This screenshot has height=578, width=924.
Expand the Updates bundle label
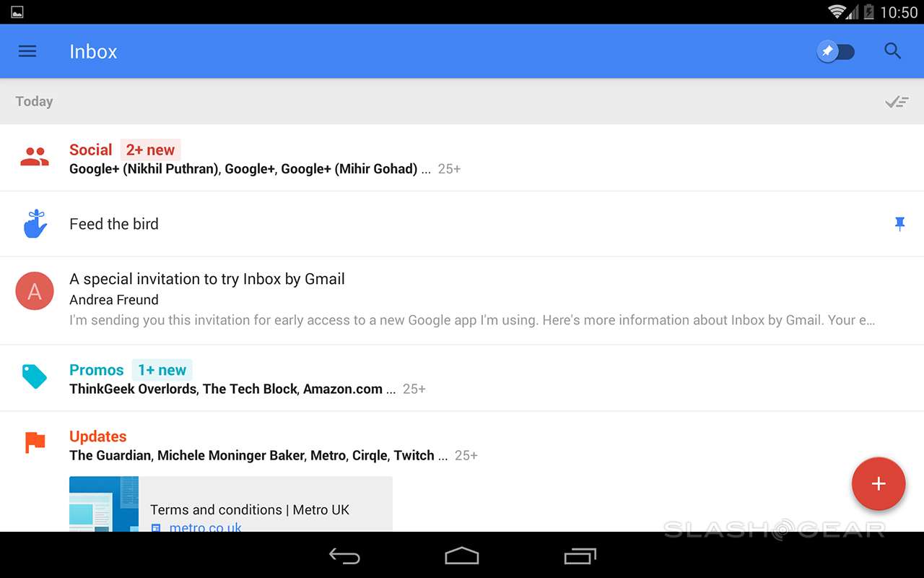click(98, 436)
